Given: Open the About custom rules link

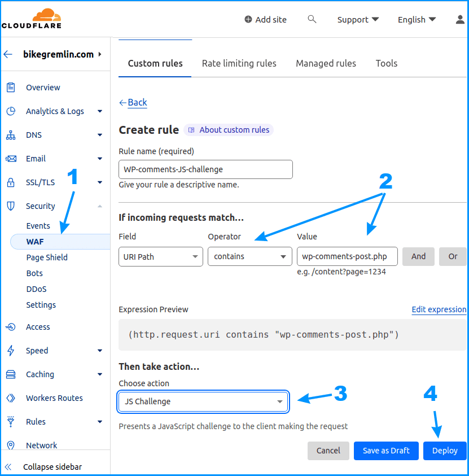Looking at the screenshot, I should [229, 130].
